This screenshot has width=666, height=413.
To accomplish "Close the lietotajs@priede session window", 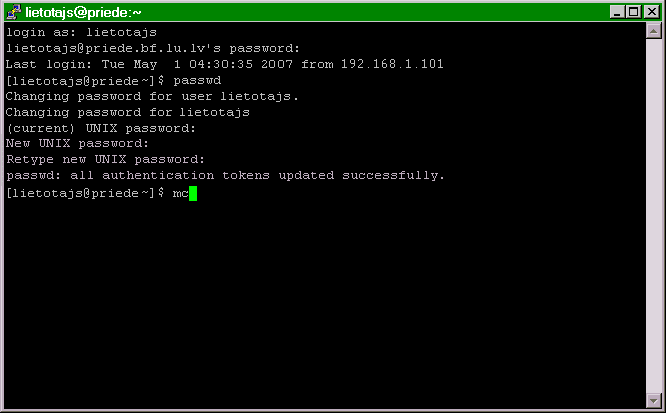I will point(652,11).
